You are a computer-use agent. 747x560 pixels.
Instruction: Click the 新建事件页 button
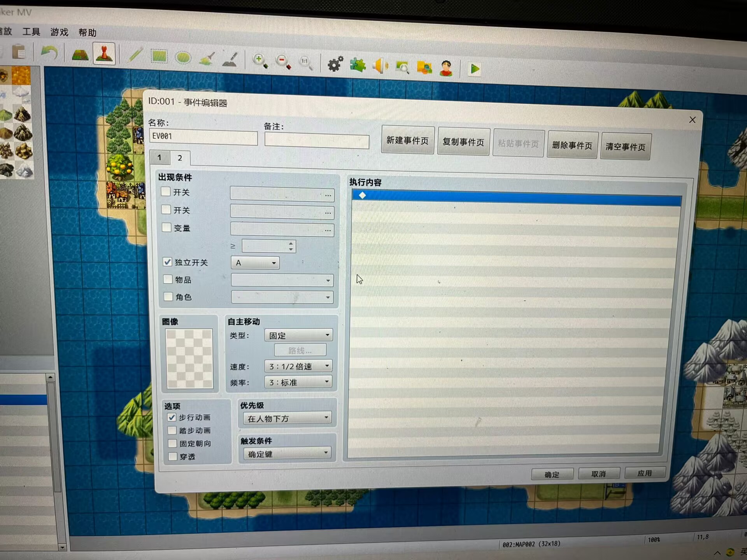pyautogui.click(x=407, y=140)
